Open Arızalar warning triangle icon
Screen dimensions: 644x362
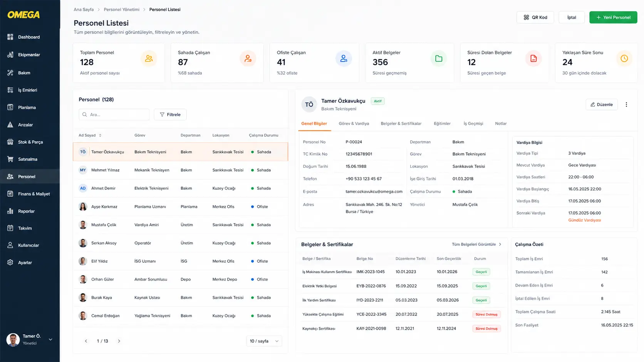(x=10, y=125)
